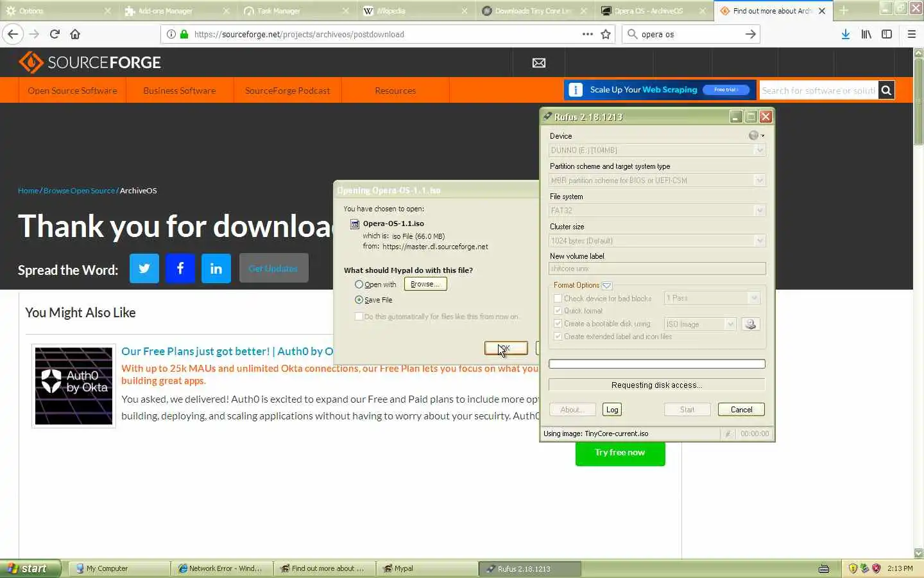This screenshot has height=578, width=924.
Task: Switch to the Options tab
Action: (57, 10)
